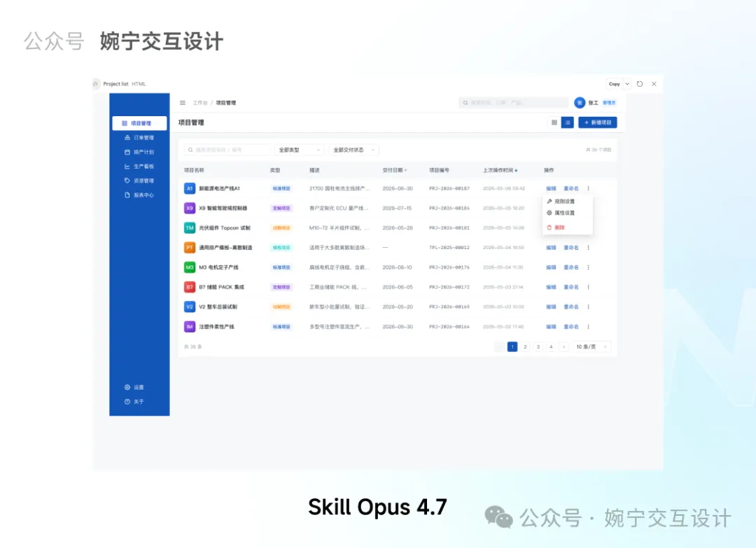Click 编辑 for 注塑件柔性产线
Image resolution: width=756 pixels, height=548 pixels.
tap(551, 327)
